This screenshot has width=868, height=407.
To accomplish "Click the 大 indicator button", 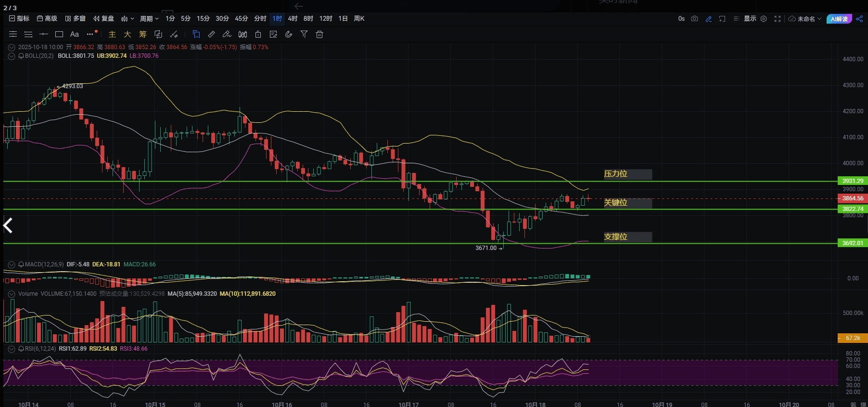I will coord(128,34).
